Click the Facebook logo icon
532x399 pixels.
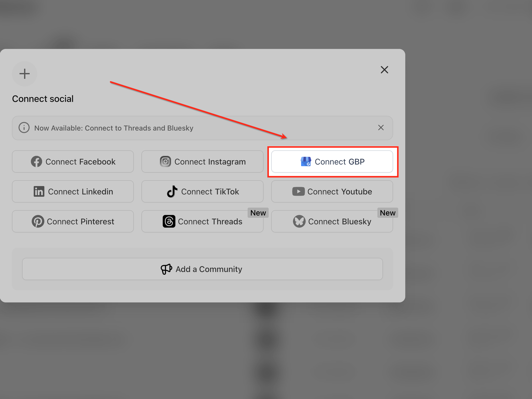[36, 161]
